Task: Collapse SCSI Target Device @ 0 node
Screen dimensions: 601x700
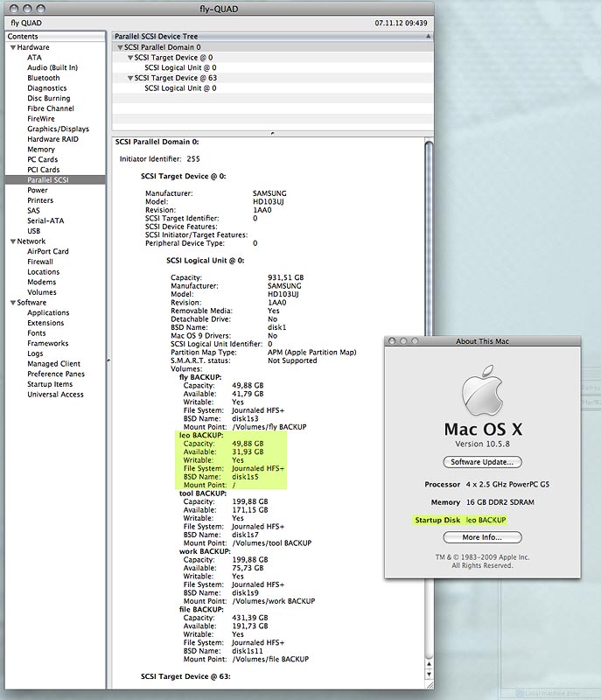Action: pos(130,58)
